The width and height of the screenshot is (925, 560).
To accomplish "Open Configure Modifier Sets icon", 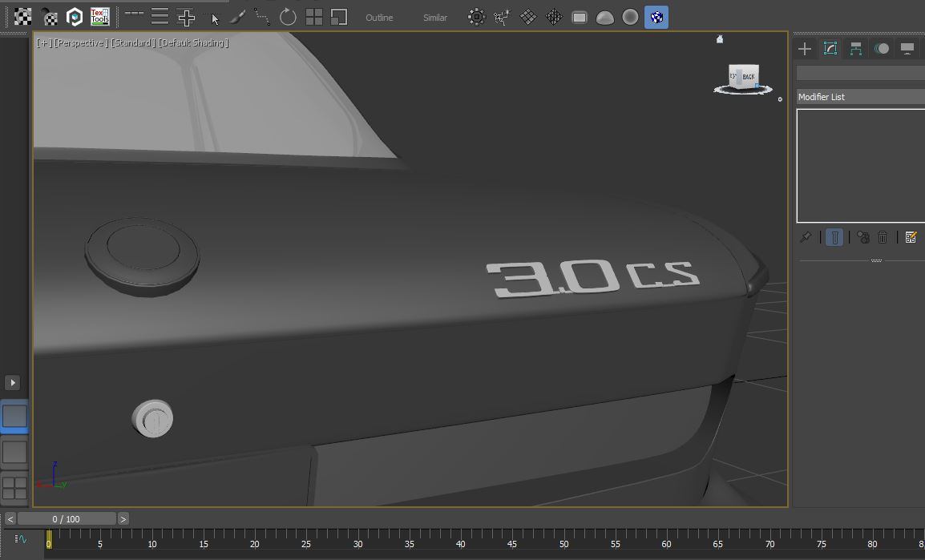I will [911, 237].
